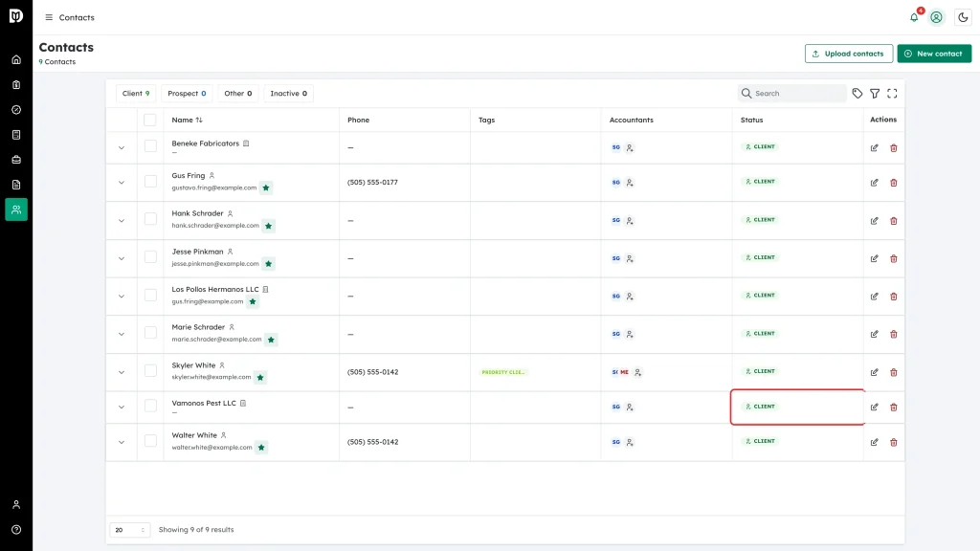Image resolution: width=980 pixels, height=551 pixels.
Task: Open the tags filter icon
Action: (x=857, y=93)
